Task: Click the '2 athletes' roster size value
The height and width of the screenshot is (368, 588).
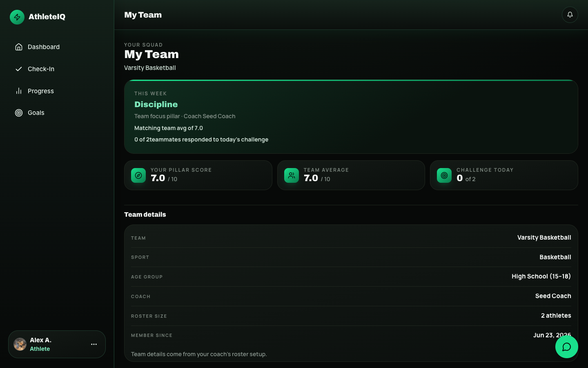Action: [556, 316]
